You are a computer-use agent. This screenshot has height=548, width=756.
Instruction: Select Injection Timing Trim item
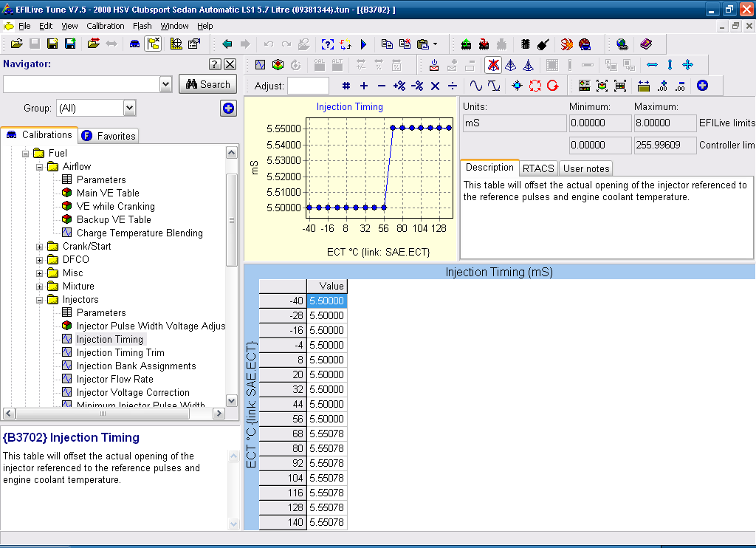[120, 352]
